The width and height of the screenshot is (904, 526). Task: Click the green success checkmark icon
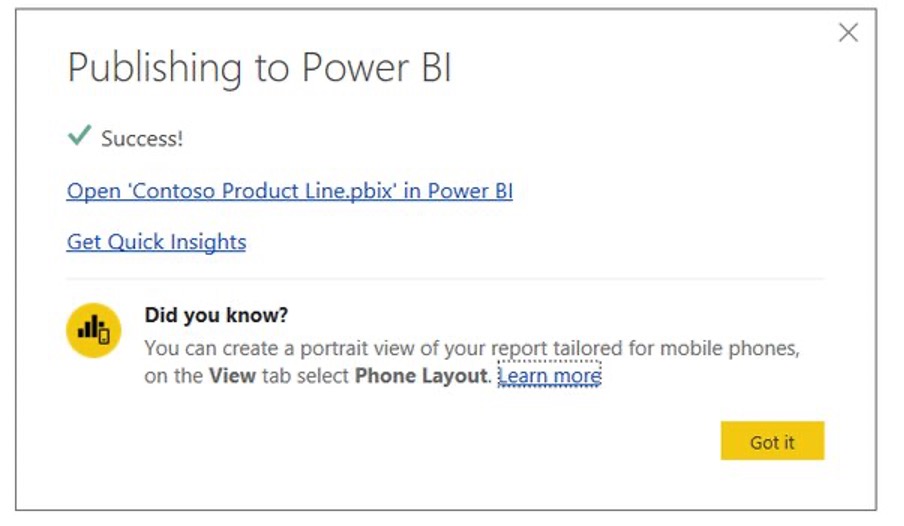coord(79,136)
